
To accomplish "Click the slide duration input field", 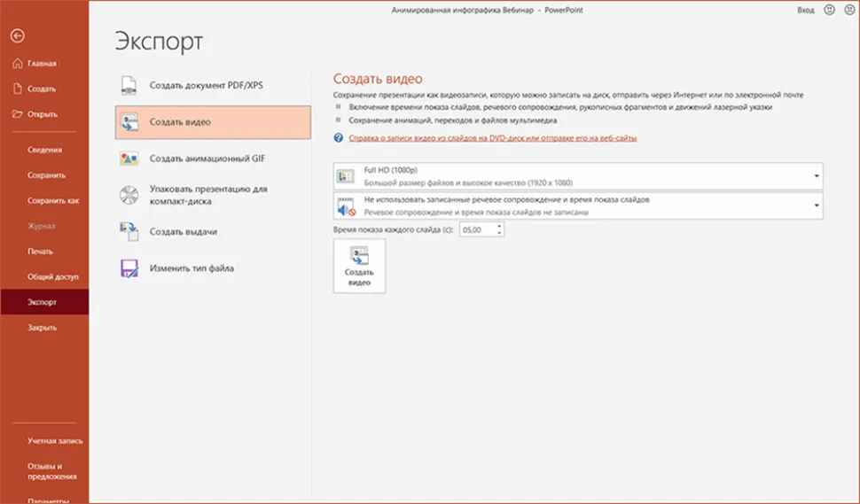I will click(477, 229).
